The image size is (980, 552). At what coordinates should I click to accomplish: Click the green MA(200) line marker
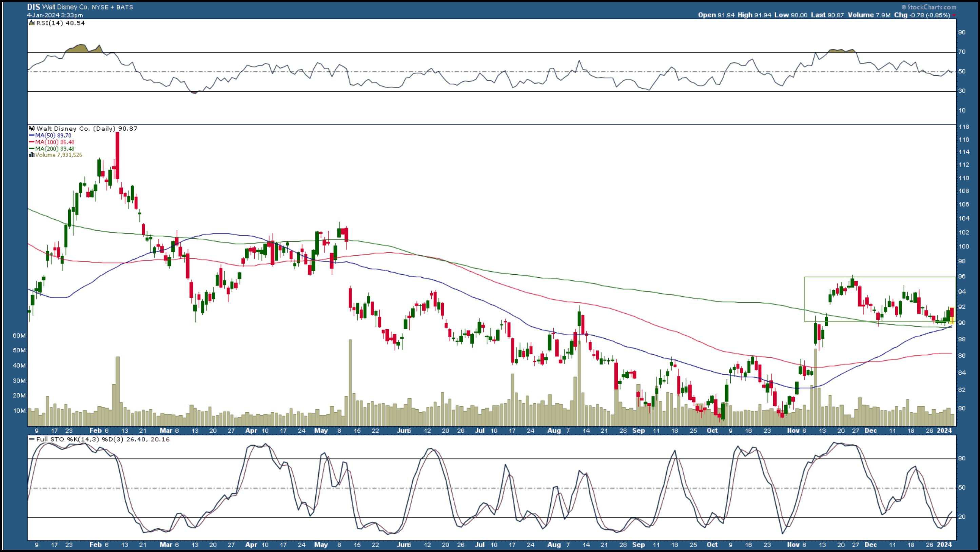(32, 149)
